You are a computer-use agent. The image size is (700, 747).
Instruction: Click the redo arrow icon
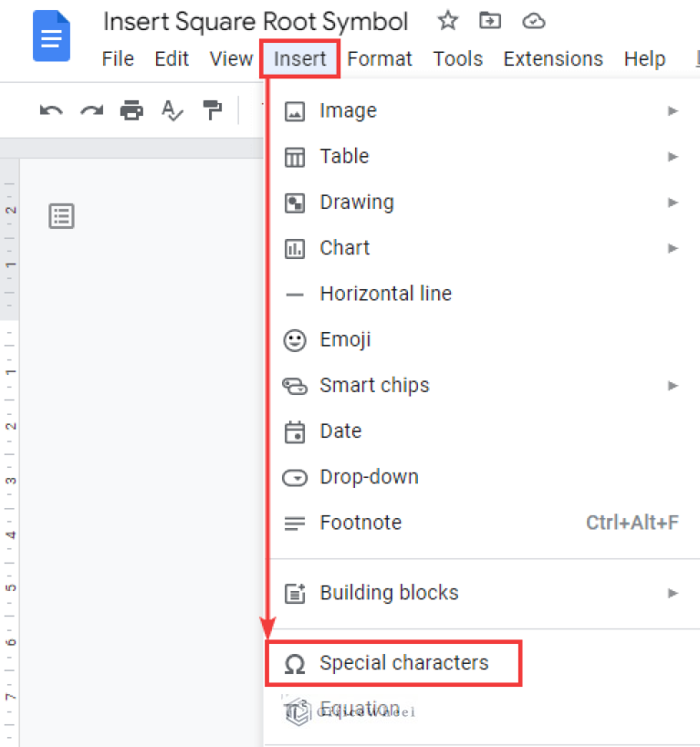[91, 111]
